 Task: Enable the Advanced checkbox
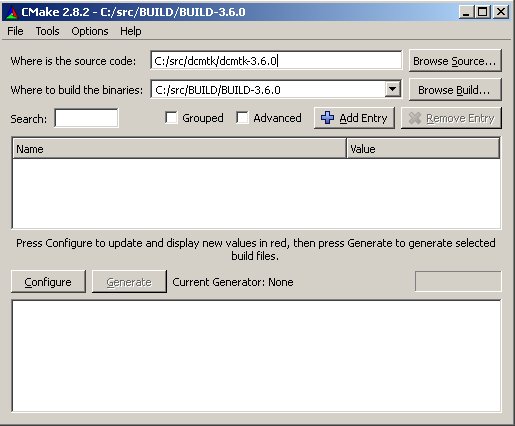pos(242,118)
